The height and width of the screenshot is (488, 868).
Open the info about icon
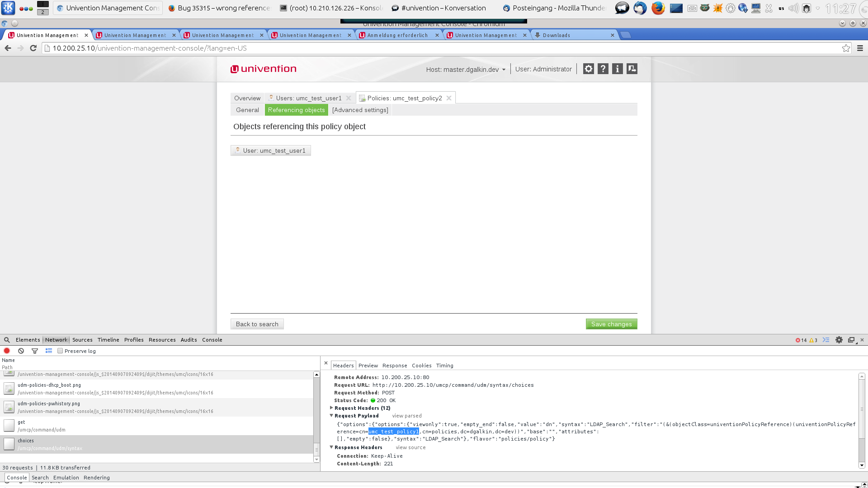[x=617, y=69]
